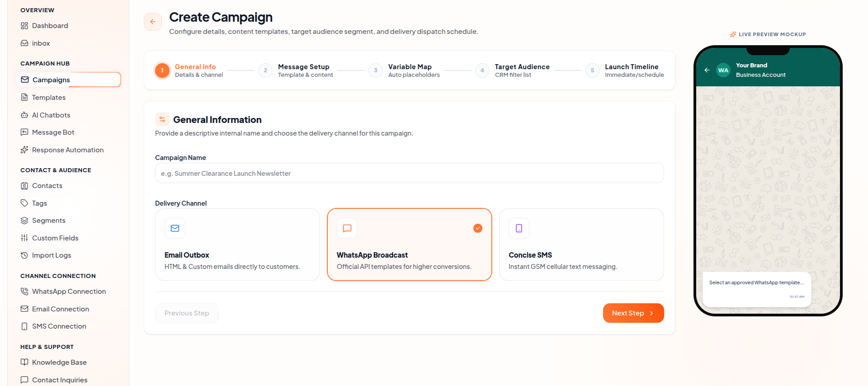Viewport: 868px width, 386px height.
Task: Click the AI Chatbots robot icon
Action: (x=24, y=115)
